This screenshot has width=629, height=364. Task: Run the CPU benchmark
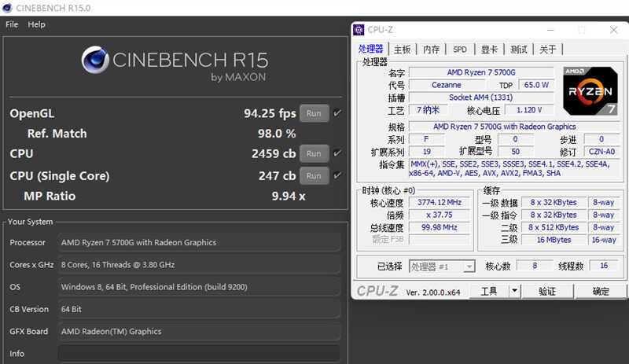pos(314,153)
